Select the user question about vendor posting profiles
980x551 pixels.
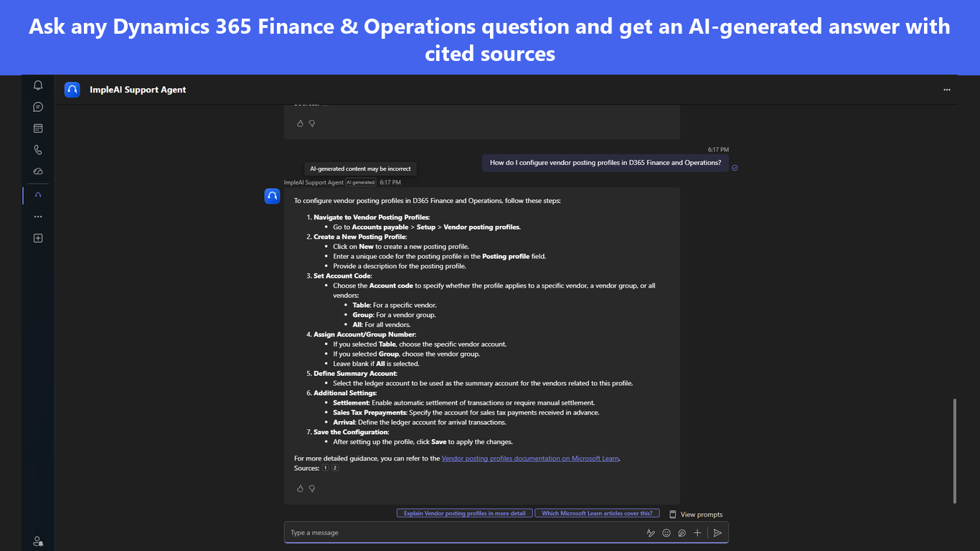click(x=606, y=163)
